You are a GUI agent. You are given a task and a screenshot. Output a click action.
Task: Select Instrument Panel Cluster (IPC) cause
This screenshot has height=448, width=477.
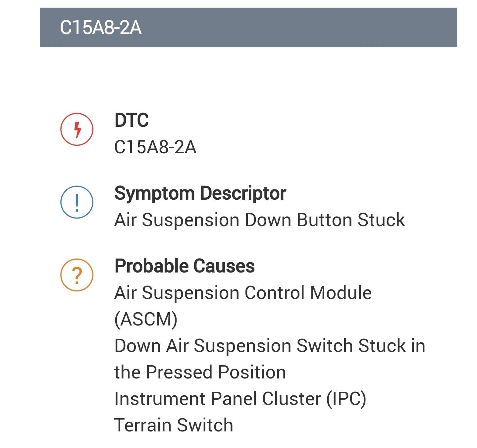(x=240, y=399)
